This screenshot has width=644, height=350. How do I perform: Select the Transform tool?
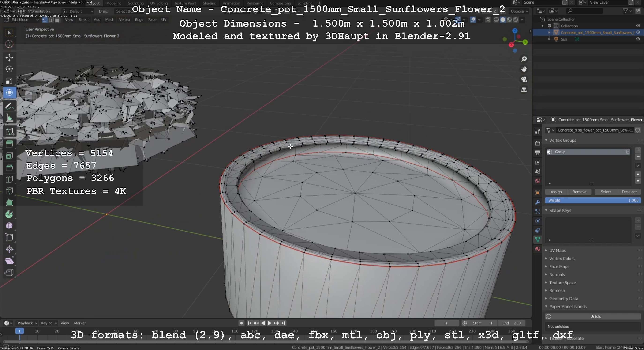9,92
